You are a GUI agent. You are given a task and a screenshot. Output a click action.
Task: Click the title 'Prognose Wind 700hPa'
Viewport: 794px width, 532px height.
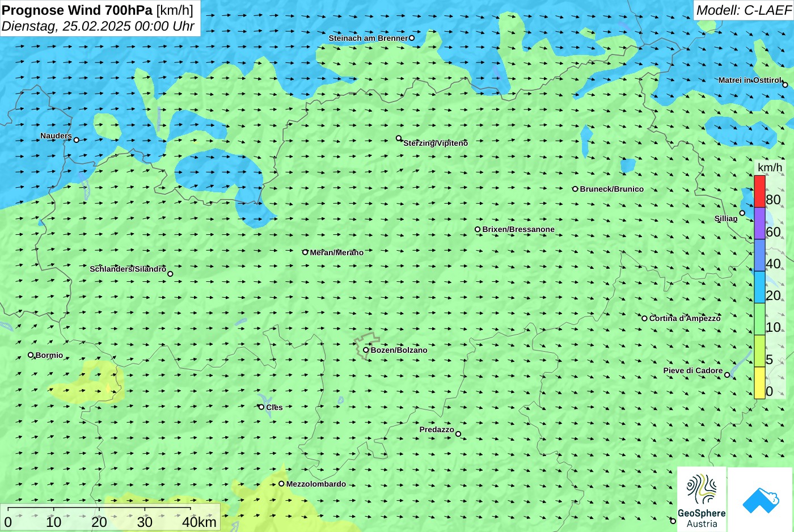78,10
